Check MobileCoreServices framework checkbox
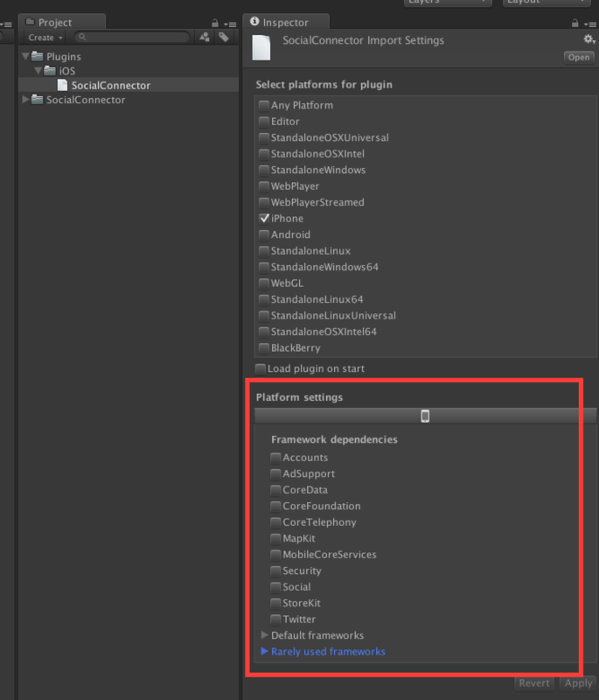599x700 pixels. coord(275,555)
